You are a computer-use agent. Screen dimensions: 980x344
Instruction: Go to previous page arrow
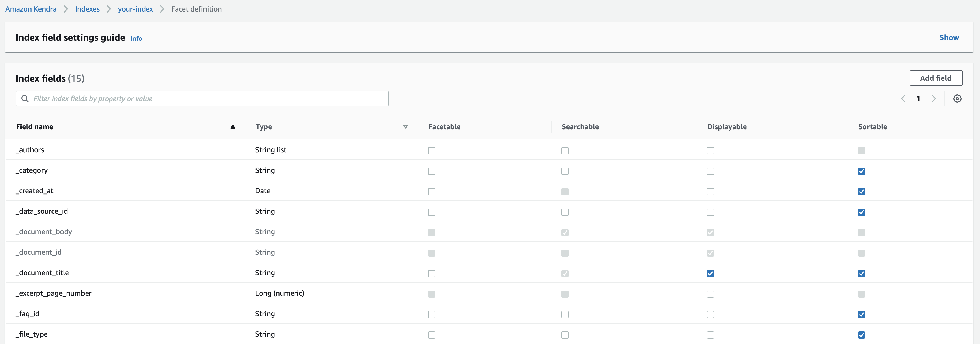click(x=903, y=99)
